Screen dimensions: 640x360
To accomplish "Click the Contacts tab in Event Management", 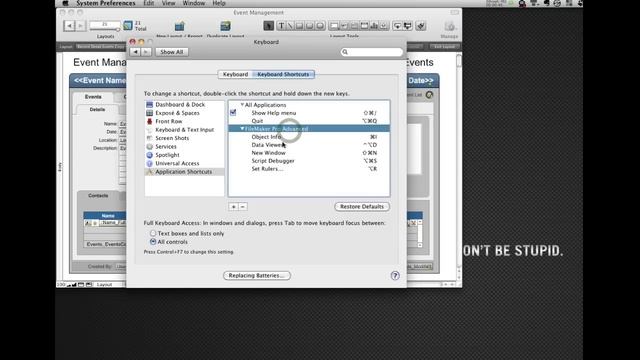I will [98, 196].
